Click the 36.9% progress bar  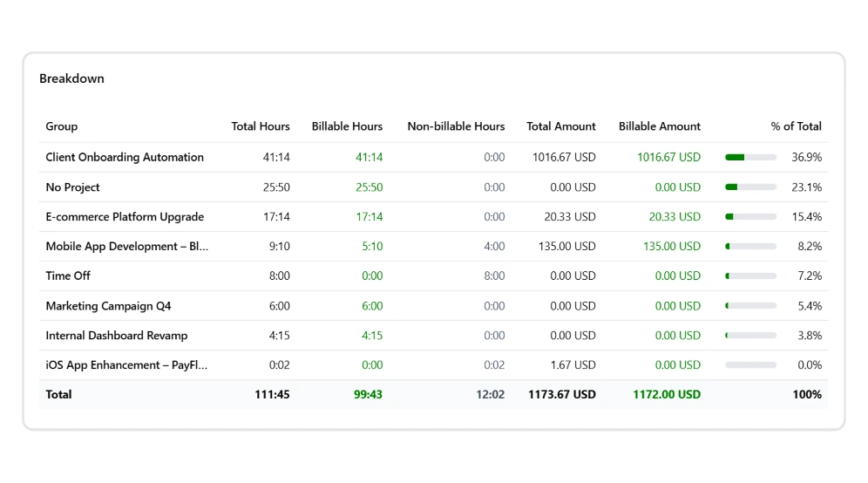tap(750, 158)
